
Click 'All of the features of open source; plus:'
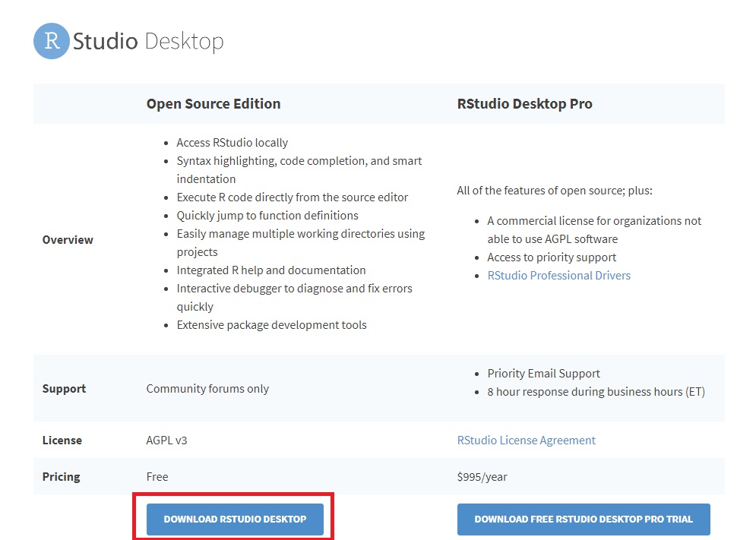(x=555, y=191)
